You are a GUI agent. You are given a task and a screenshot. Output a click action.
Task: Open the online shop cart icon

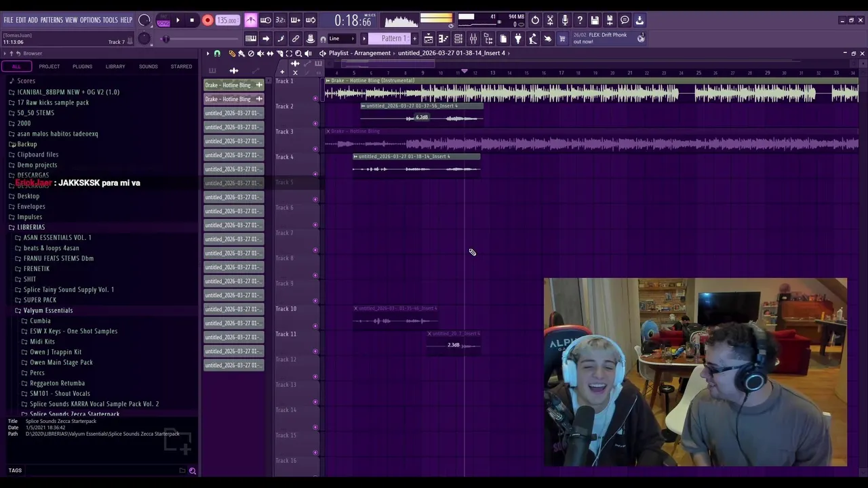562,39
